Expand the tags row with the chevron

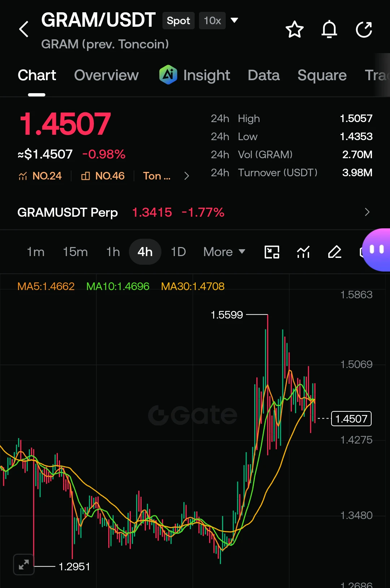click(187, 176)
